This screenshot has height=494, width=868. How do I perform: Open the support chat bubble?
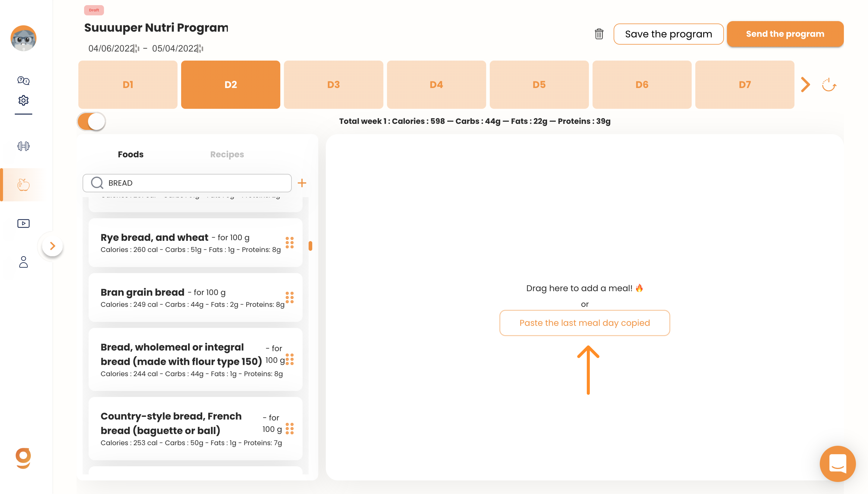pyautogui.click(x=837, y=463)
